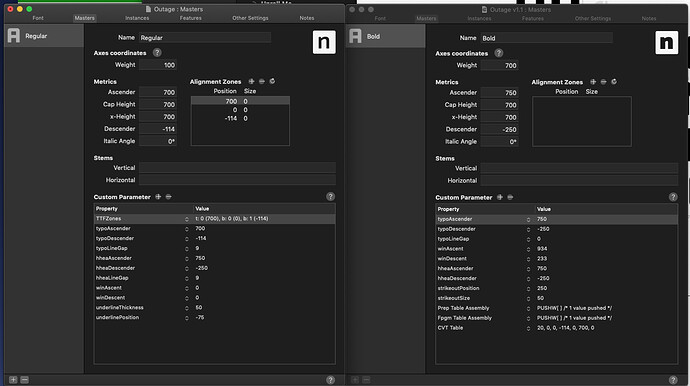Remove alignment zone in Outage Masters window
This screenshot has height=386, width=690.
(x=262, y=81)
